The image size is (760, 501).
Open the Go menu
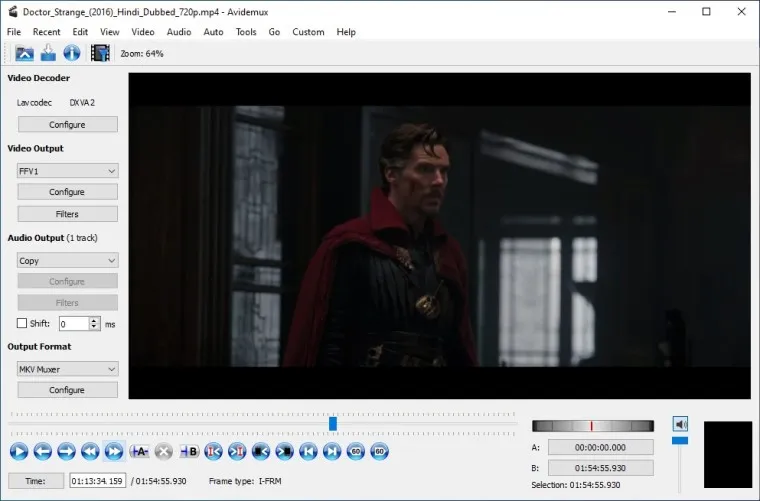point(274,32)
